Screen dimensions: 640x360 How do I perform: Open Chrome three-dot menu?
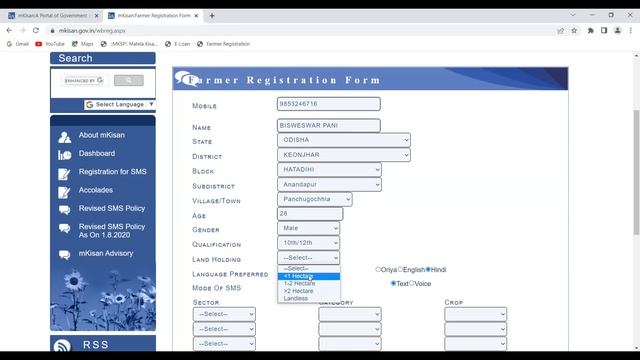pyautogui.click(x=631, y=31)
